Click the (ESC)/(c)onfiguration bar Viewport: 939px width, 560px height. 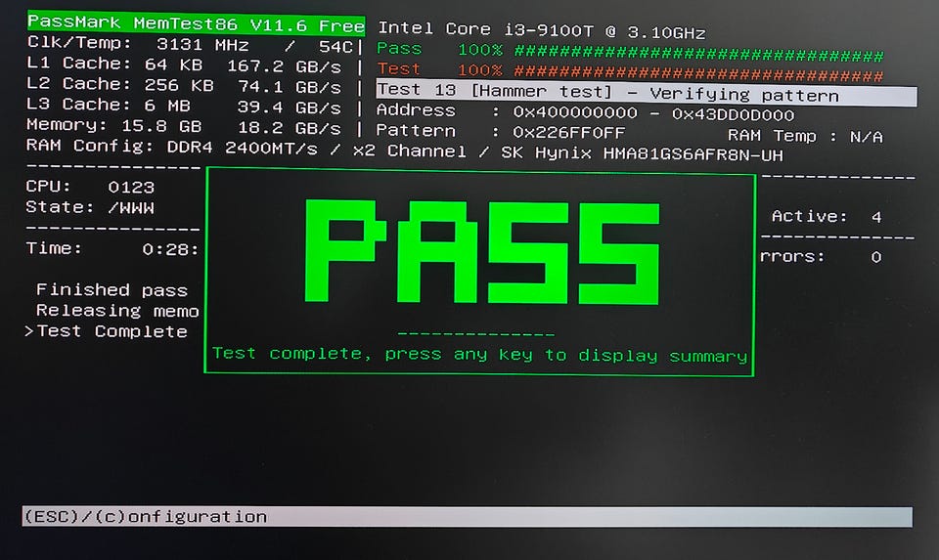point(468,517)
